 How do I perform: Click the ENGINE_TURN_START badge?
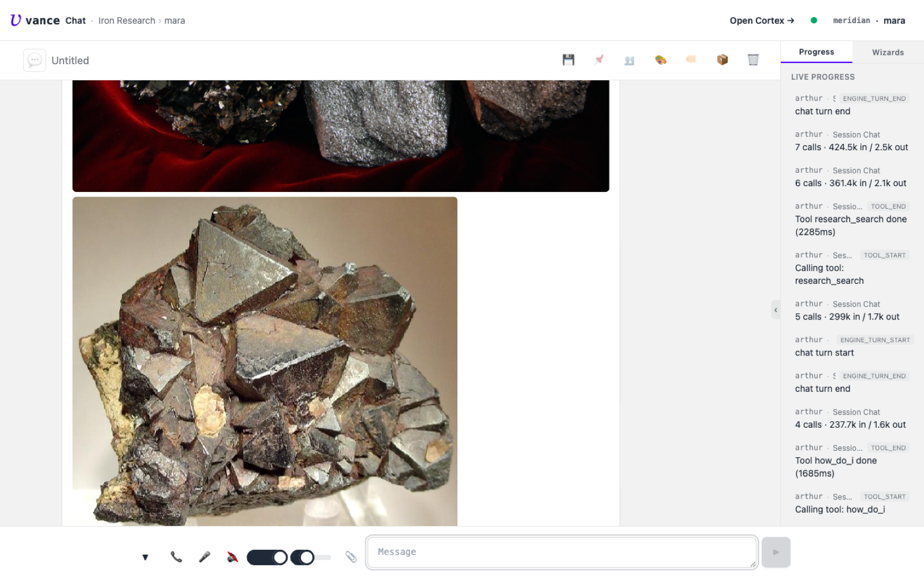875,340
